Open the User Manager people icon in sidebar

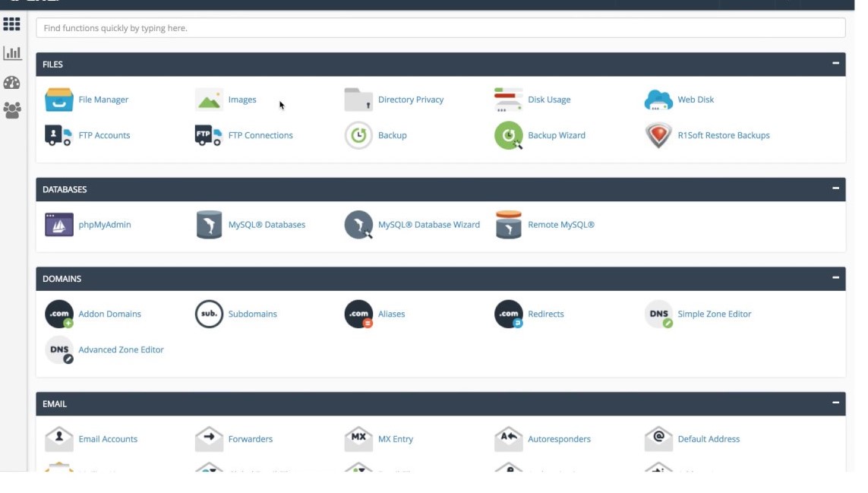[x=11, y=110]
